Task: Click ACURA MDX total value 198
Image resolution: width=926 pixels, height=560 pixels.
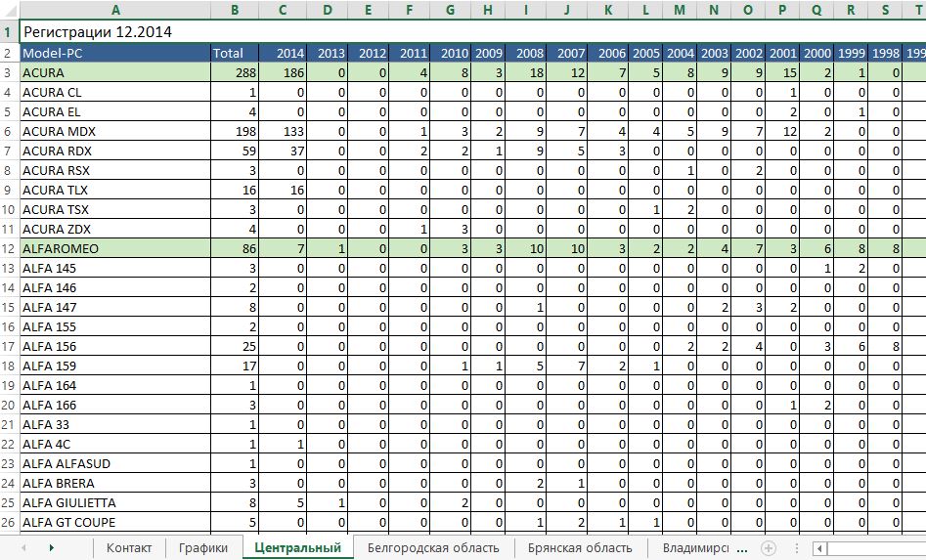Action: click(235, 131)
